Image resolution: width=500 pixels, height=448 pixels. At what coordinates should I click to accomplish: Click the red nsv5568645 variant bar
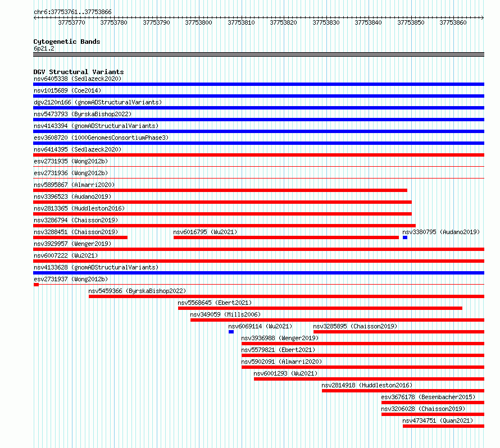(320, 308)
